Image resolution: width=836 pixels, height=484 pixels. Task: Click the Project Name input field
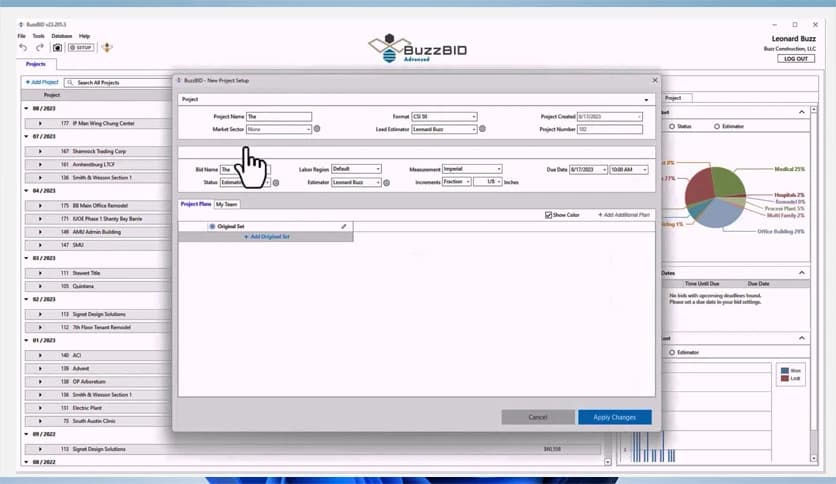pyautogui.click(x=279, y=117)
